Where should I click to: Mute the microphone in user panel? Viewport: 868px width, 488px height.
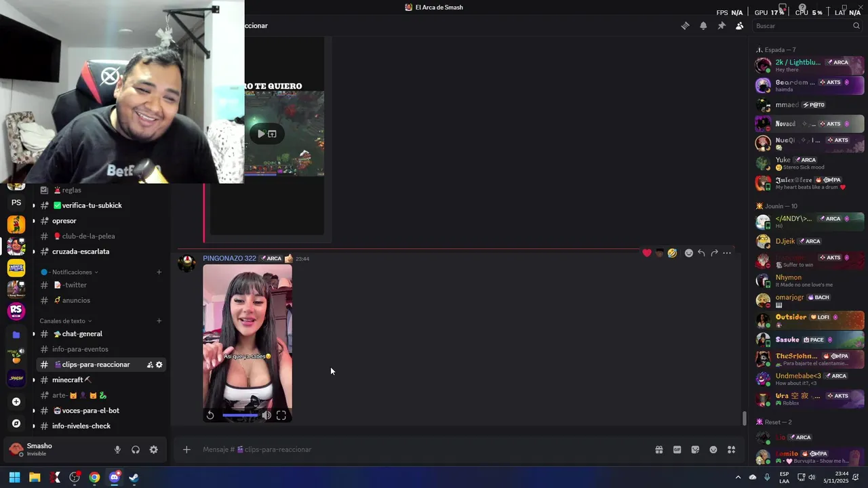(117, 449)
